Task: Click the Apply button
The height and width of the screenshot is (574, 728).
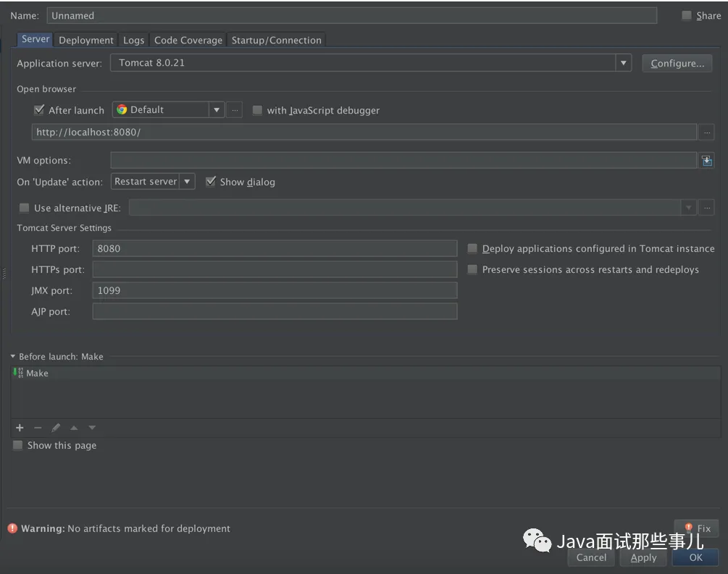Action: coord(643,557)
